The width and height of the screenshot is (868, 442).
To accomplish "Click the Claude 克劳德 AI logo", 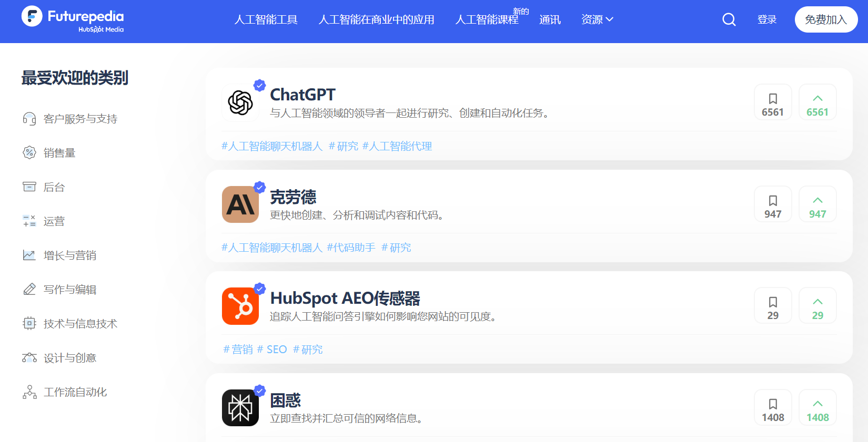I will [x=240, y=204].
